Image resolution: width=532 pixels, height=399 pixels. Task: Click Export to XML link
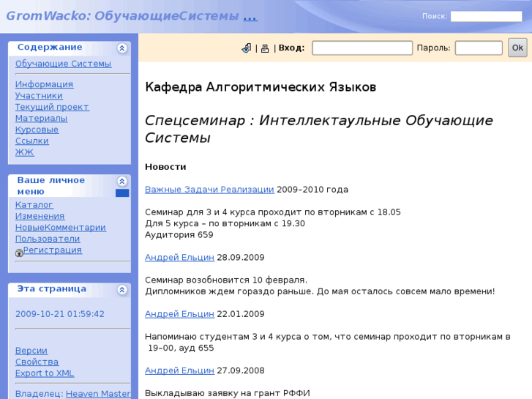pyautogui.click(x=45, y=373)
